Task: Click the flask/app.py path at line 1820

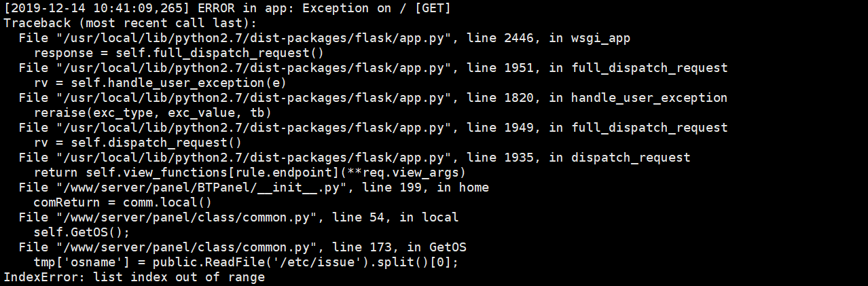Action: pyautogui.click(x=254, y=98)
